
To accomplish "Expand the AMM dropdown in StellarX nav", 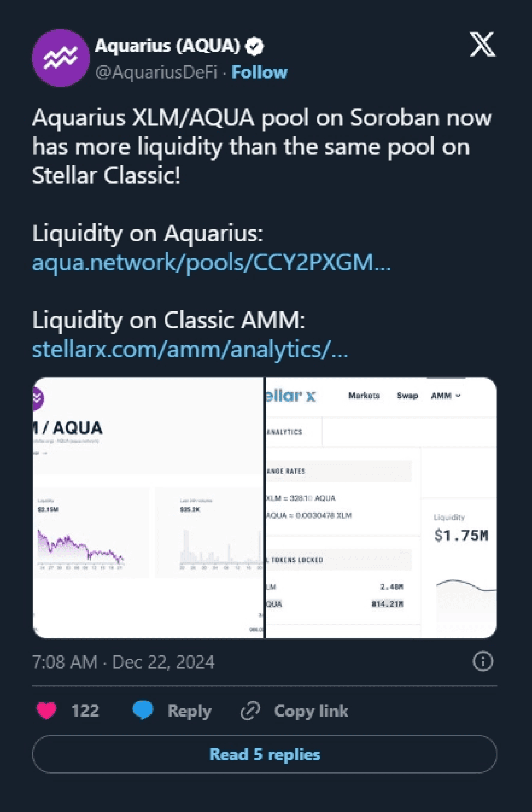I will 446,396.
